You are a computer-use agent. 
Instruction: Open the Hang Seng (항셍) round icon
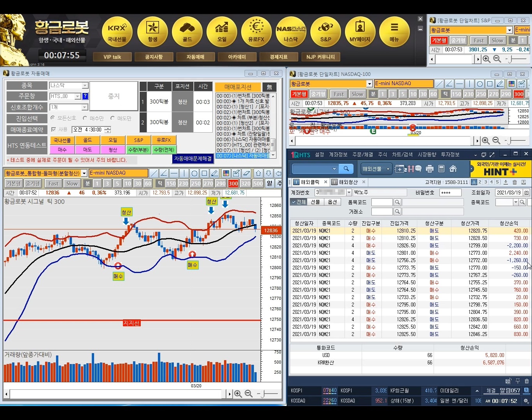tap(152, 32)
